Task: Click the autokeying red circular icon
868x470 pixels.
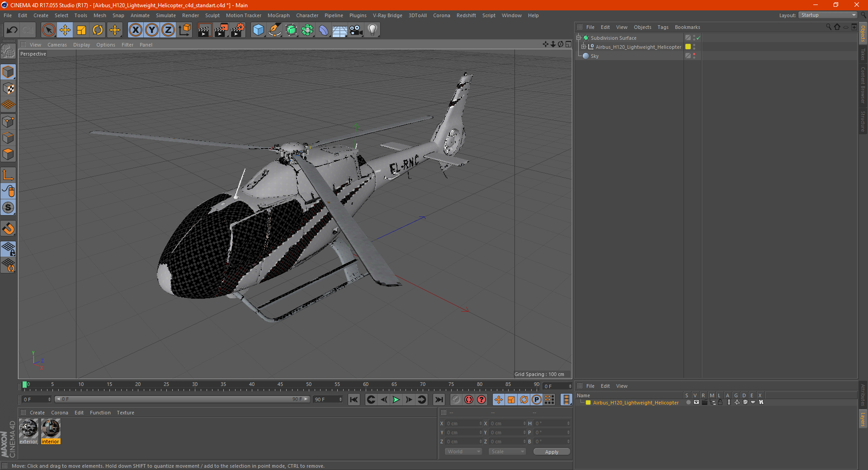Action: click(469, 399)
